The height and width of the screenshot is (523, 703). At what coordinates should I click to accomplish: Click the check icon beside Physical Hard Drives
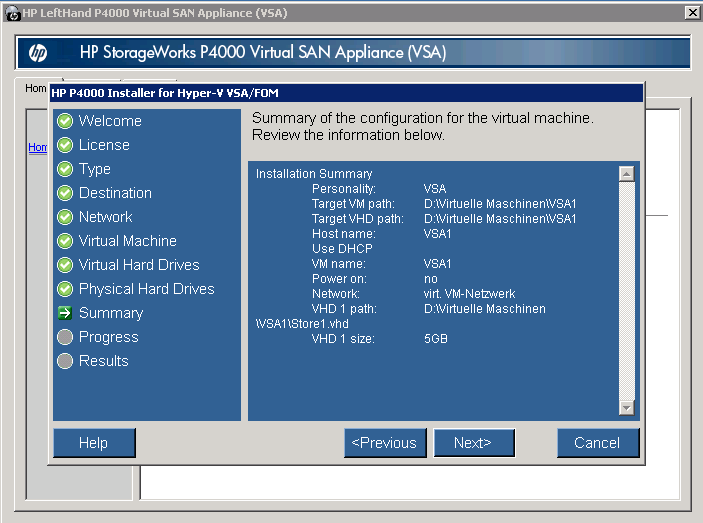coord(65,289)
